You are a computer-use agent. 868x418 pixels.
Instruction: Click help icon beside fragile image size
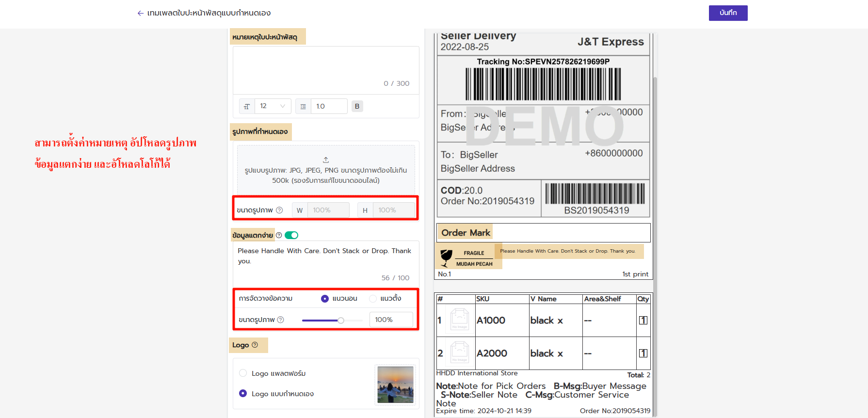(281, 320)
